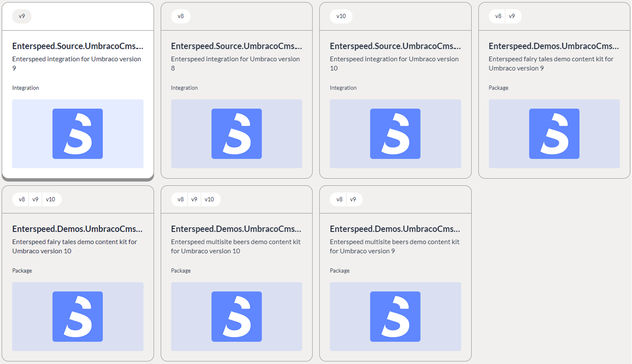Click Package label on multisite beers version 9 card

(340, 271)
